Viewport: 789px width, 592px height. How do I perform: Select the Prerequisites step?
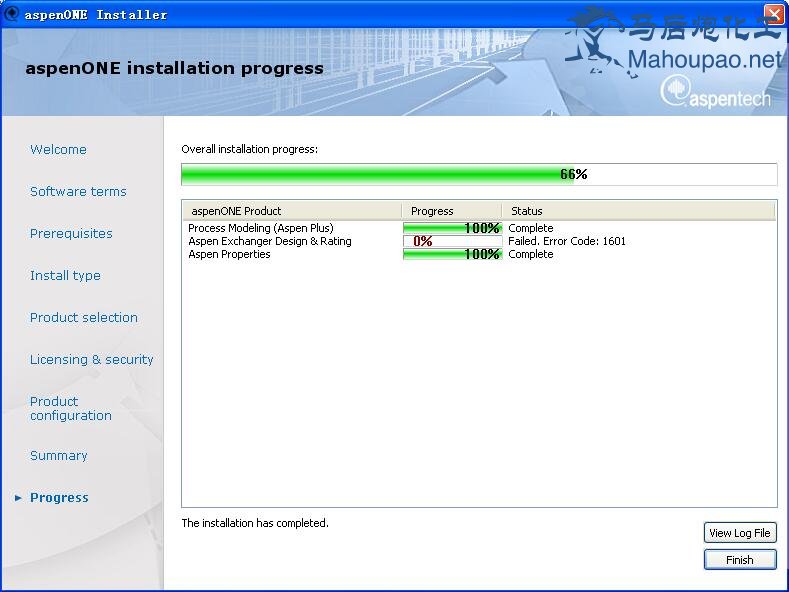tap(71, 234)
